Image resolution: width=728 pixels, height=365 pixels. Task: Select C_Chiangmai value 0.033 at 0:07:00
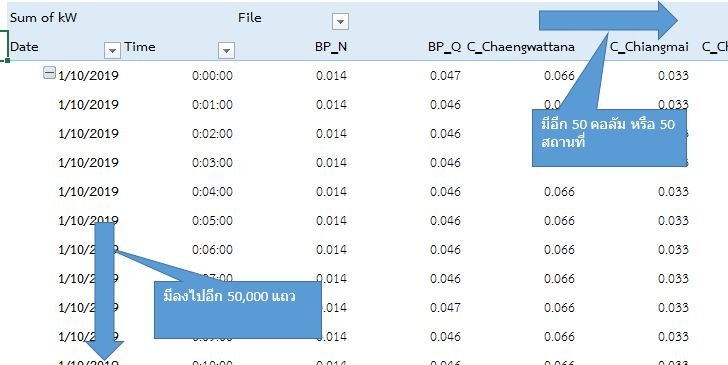pyautogui.click(x=673, y=279)
